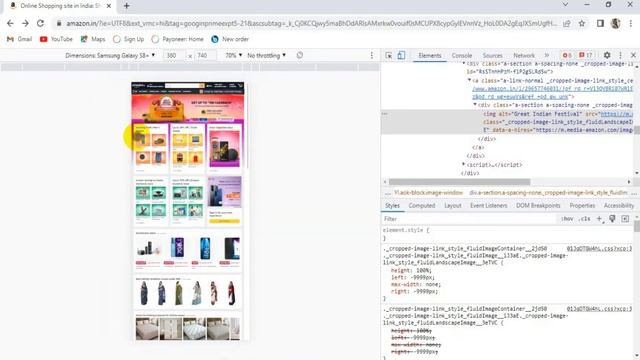Open the New order bookmark
Screen dimensions: 640x360
[230, 39]
